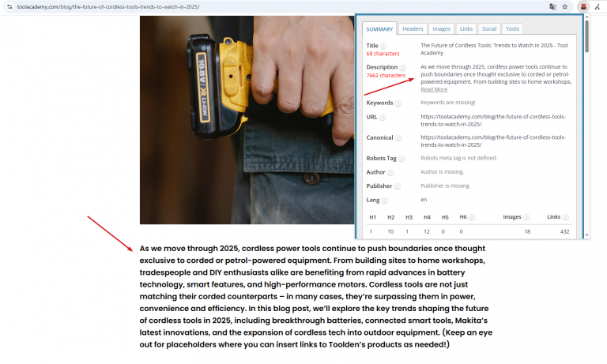Click the help icon next to Lang

coord(384,201)
